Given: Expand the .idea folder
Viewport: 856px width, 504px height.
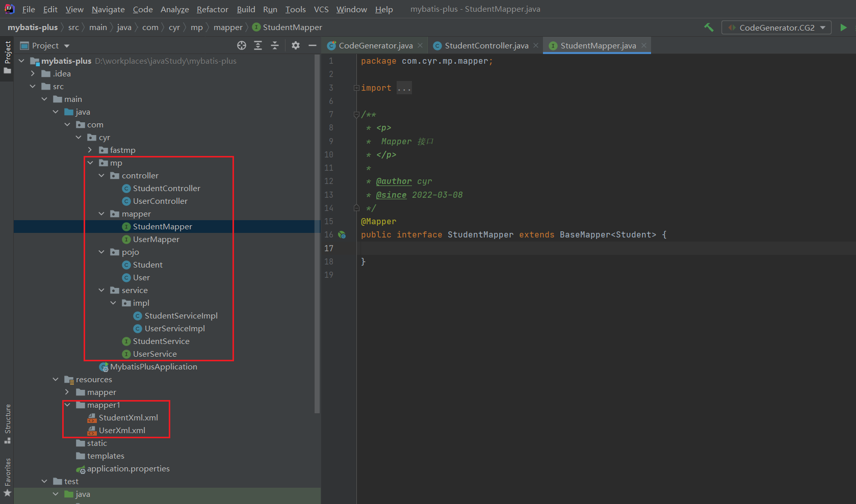Looking at the screenshot, I should coord(33,73).
